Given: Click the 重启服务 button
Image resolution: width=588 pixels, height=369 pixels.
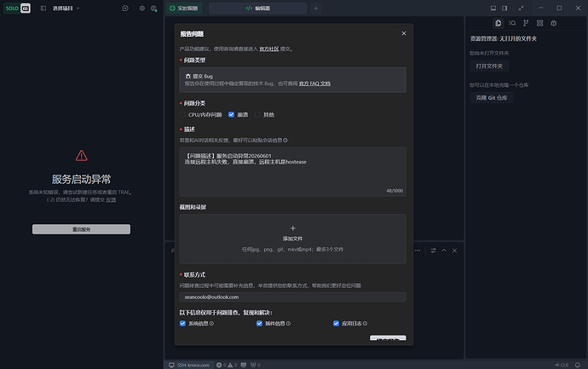Looking at the screenshot, I should pos(81,229).
